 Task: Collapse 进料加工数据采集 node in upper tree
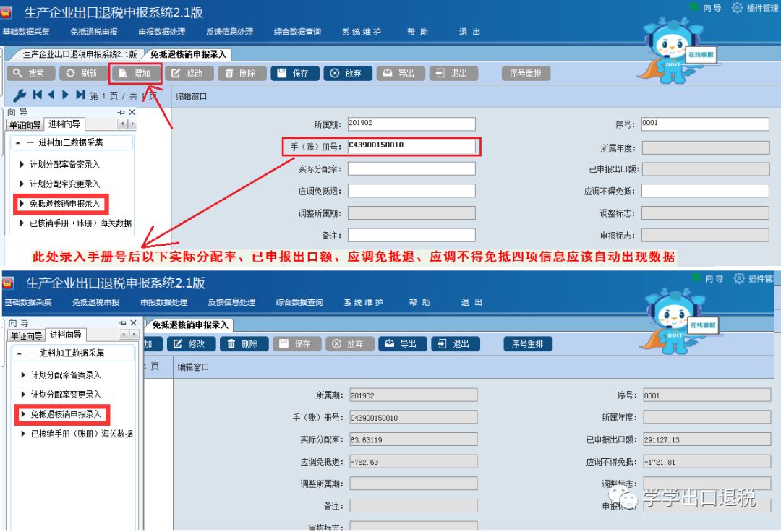tap(18, 143)
